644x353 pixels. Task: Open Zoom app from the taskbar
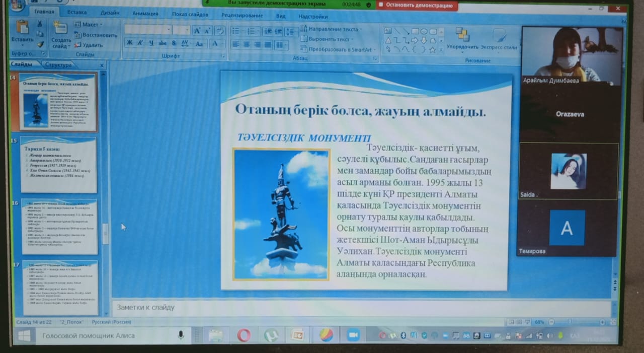[353, 335]
